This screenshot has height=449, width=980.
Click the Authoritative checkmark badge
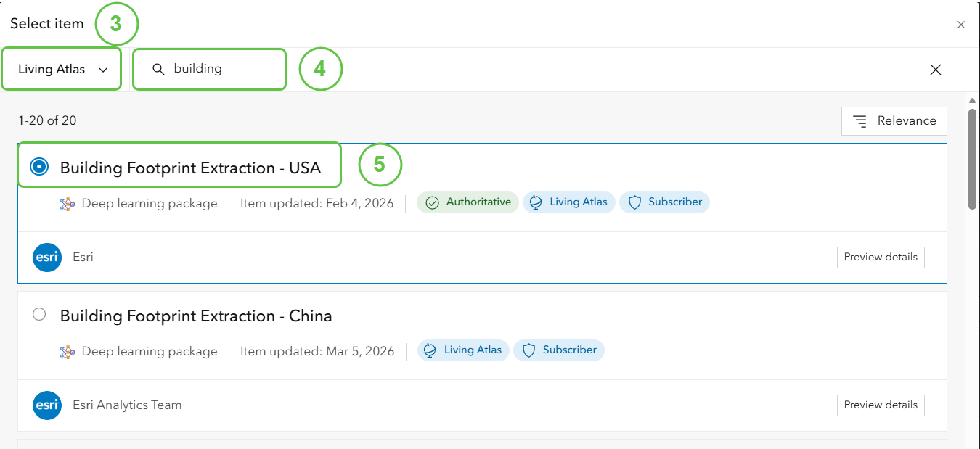pyautogui.click(x=467, y=202)
